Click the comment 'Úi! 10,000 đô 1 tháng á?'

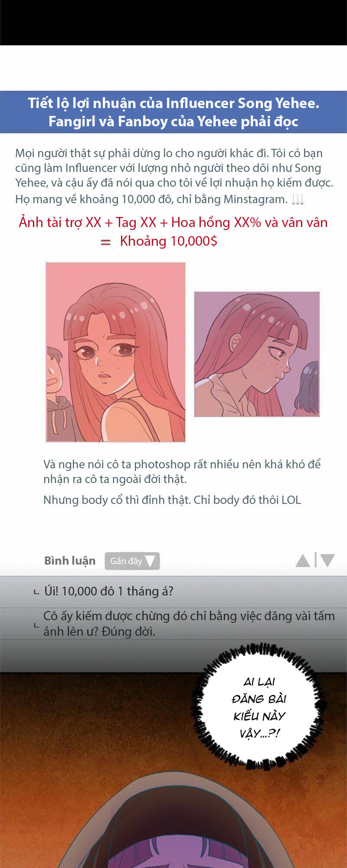(x=109, y=591)
